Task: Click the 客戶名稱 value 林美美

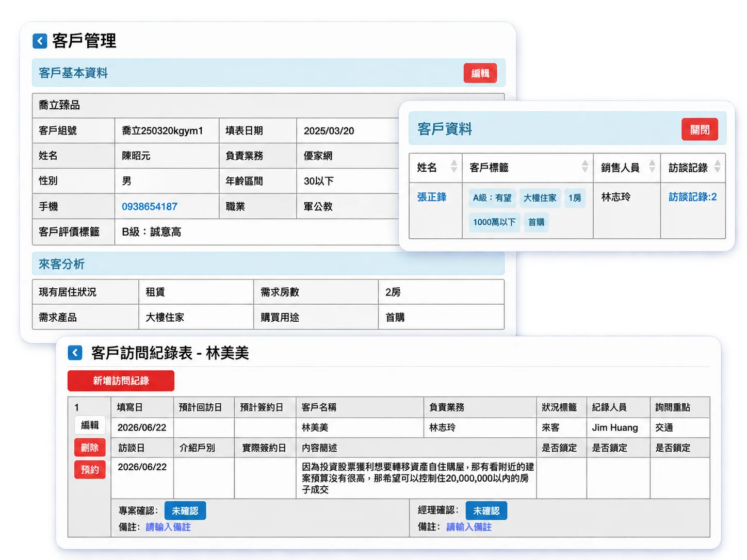Action: [315, 427]
